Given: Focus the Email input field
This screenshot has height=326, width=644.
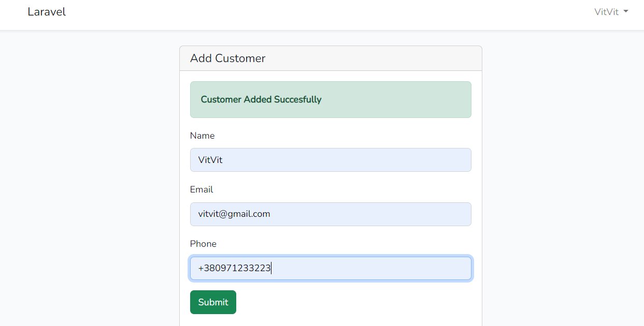Looking at the screenshot, I should tap(331, 214).
